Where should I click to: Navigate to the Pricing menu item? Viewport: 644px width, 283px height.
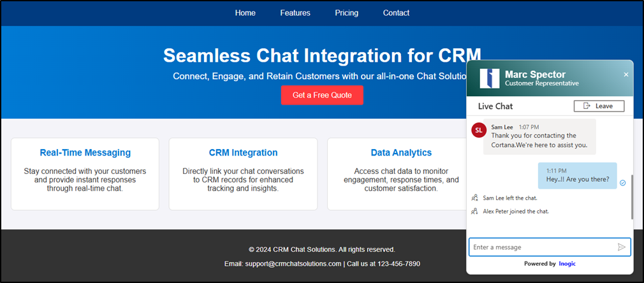pos(346,13)
